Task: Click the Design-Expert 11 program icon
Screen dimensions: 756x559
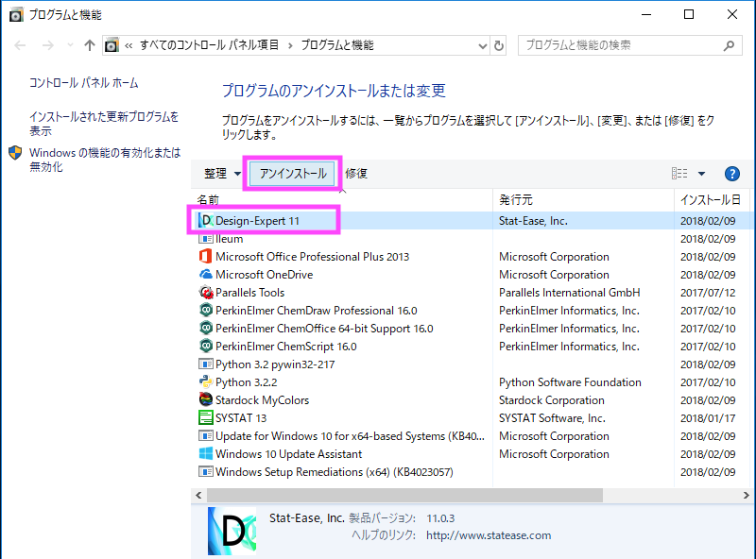Action: [206, 221]
